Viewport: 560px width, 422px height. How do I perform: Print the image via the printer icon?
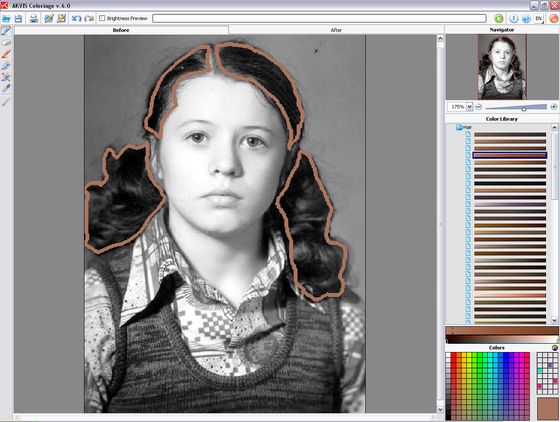pyautogui.click(x=34, y=18)
